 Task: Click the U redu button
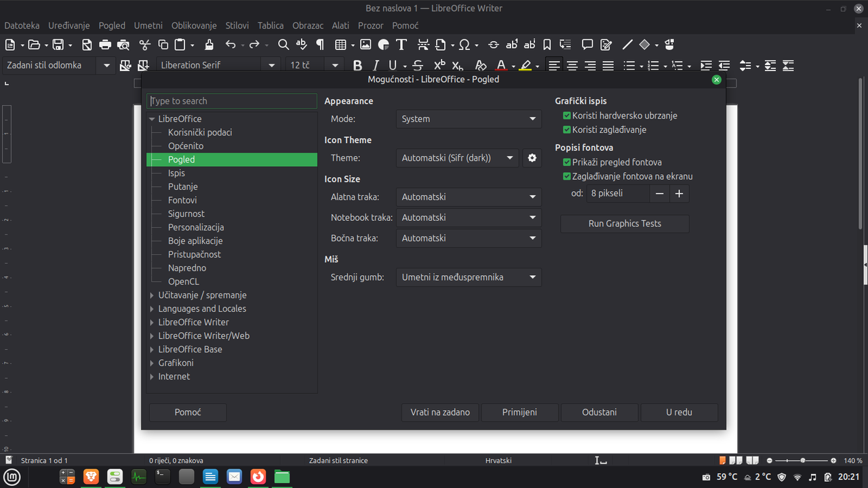(x=679, y=412)
